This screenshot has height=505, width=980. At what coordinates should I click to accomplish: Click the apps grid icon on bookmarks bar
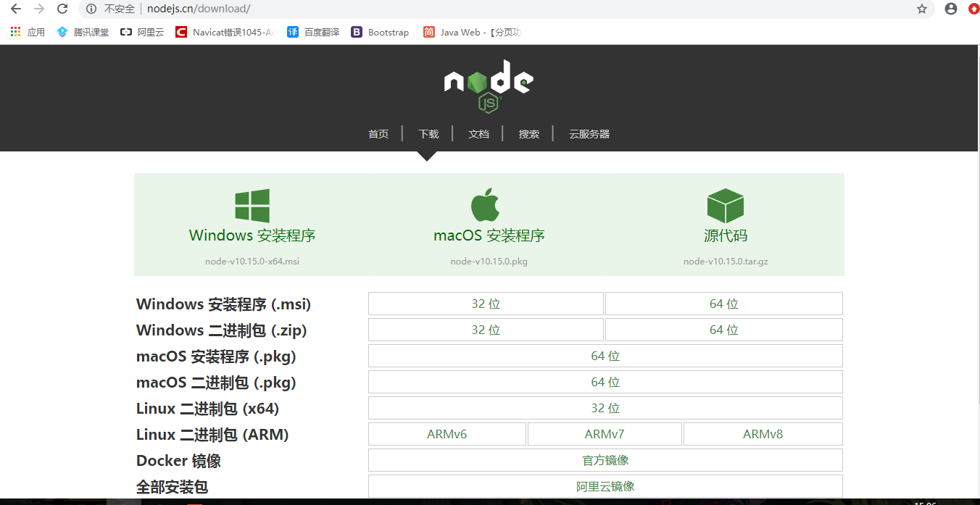pyautogui.click(x=14, y=31)
